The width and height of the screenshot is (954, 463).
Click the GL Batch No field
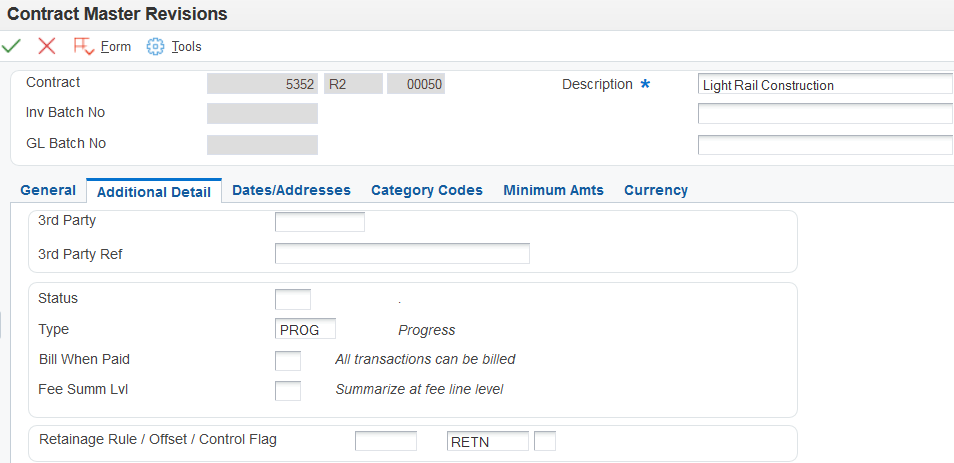pyautogui.click(x=262, y=144)
